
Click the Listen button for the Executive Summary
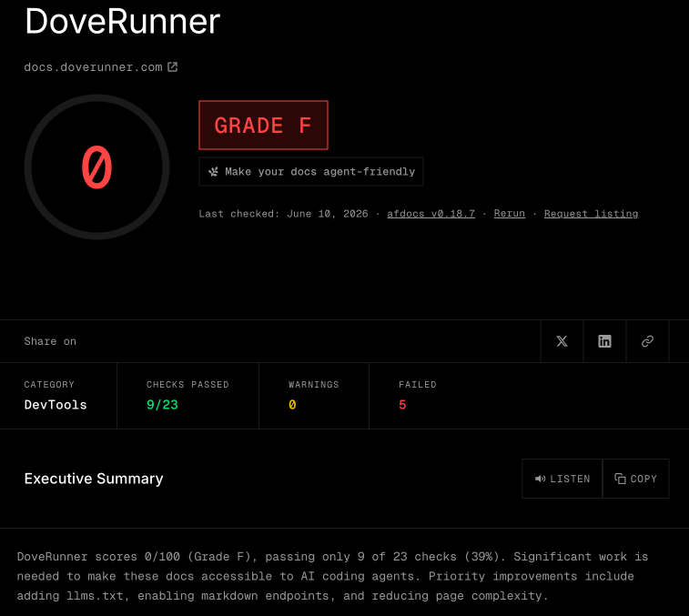click(562, 479)
